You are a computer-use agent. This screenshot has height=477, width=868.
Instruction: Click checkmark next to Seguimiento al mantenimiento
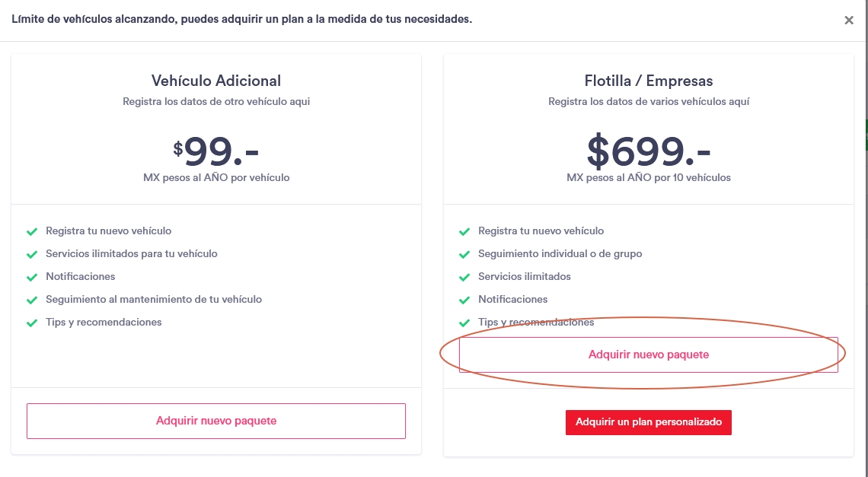click(32, 300)
